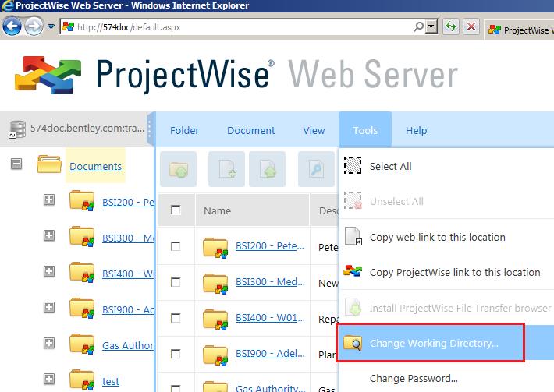
Task: Click the 574doc.bentley.com datasource label
Action: 87,128
